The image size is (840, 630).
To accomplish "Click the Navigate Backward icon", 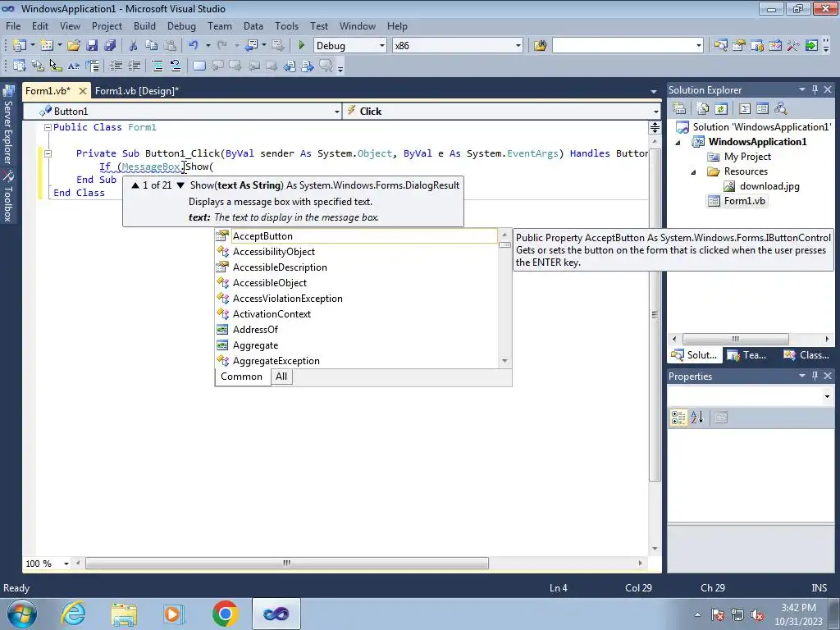I will 251,46.
